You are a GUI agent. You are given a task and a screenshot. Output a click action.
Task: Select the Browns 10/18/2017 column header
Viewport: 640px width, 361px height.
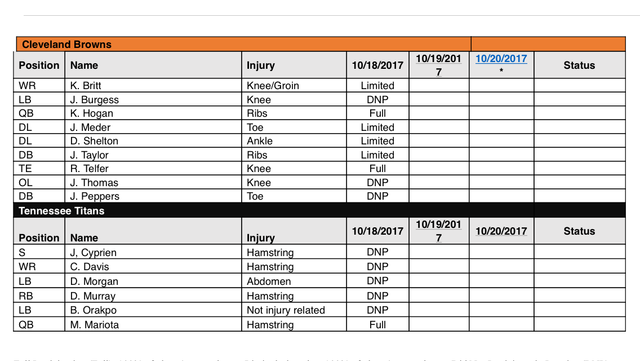coord(378,65)
